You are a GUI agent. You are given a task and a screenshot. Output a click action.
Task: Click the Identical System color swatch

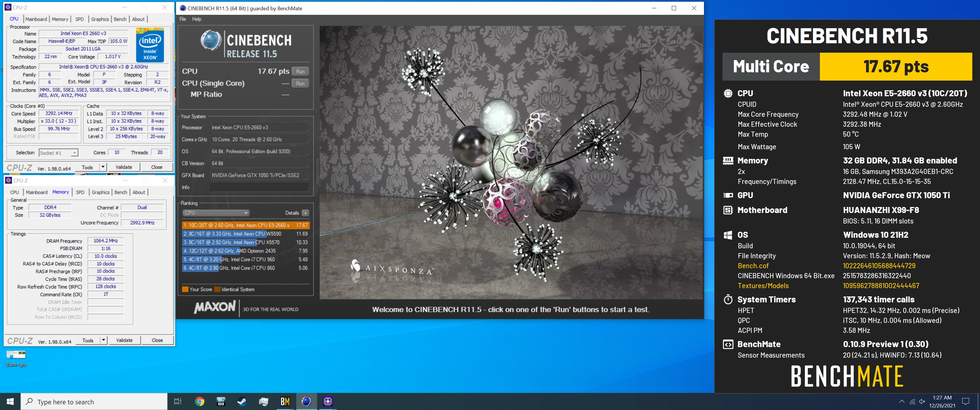[217, 290]
